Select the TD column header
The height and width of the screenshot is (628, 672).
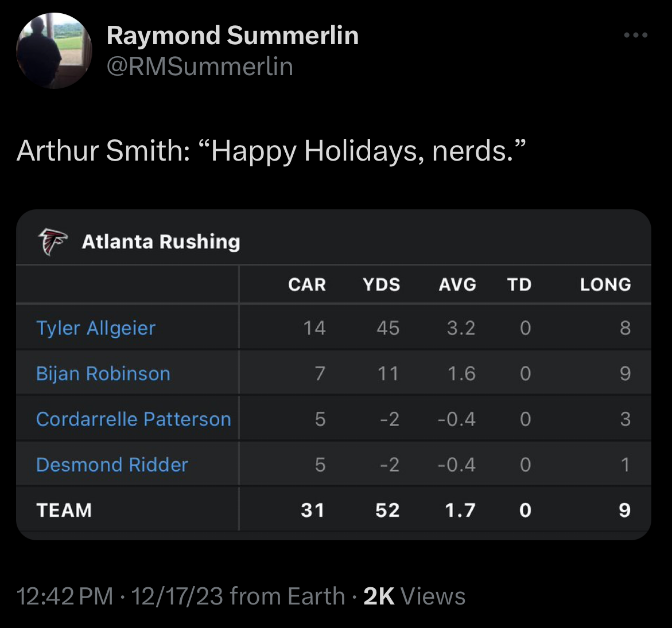click(519, 284)
